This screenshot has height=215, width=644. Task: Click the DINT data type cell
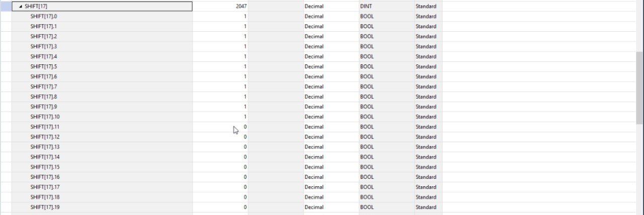pos(386,7)
